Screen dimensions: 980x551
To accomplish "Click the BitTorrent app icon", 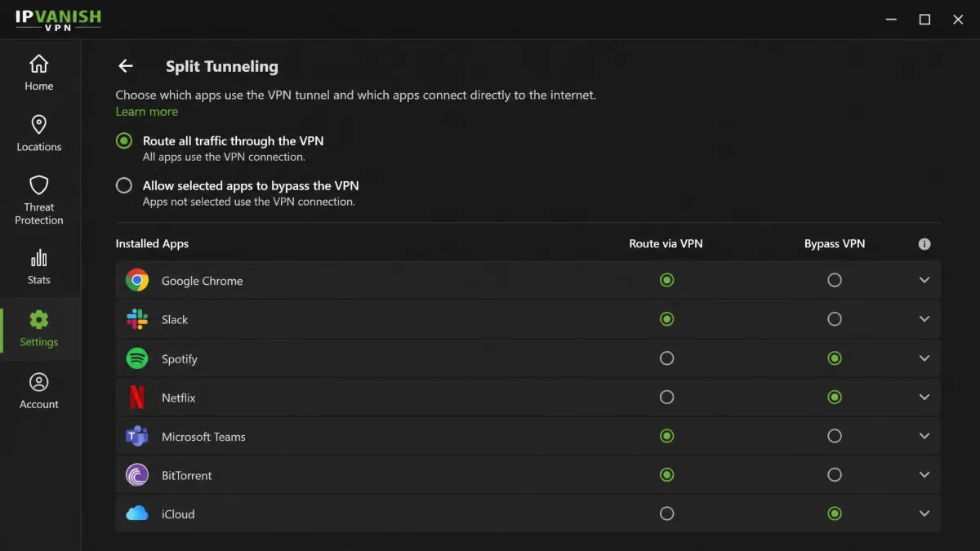I will [x=137, y=475].
